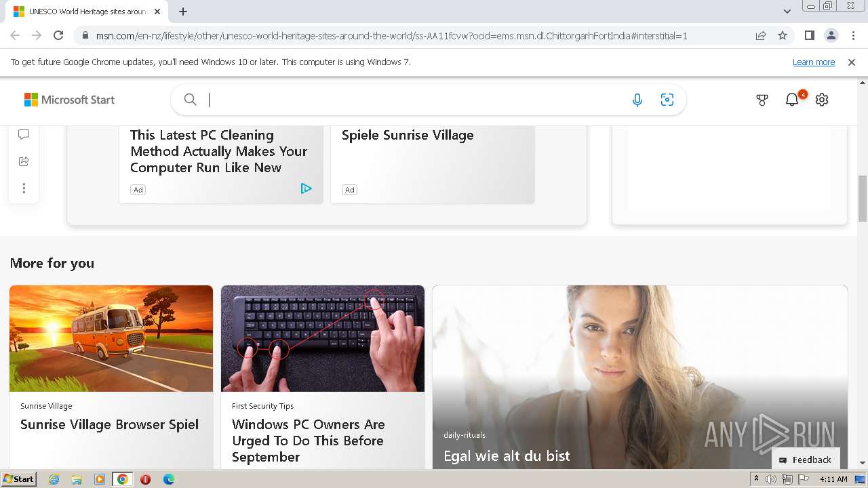Open the tab search dropdown arrow

tap(787, 12)
